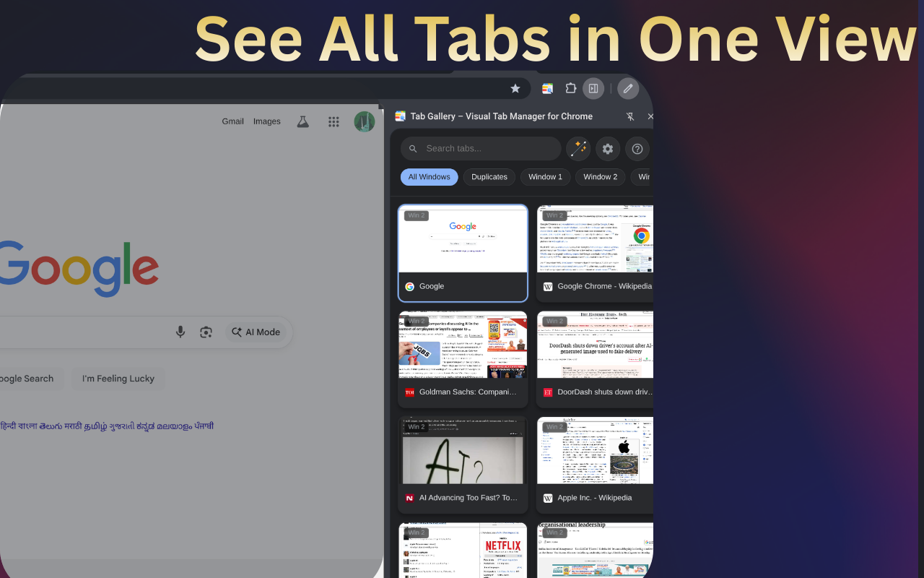The height and width of the screenshot is (578, 924).
Task: Open the Goldman Sachs article tab thumbnail
Action: point(463,345)
